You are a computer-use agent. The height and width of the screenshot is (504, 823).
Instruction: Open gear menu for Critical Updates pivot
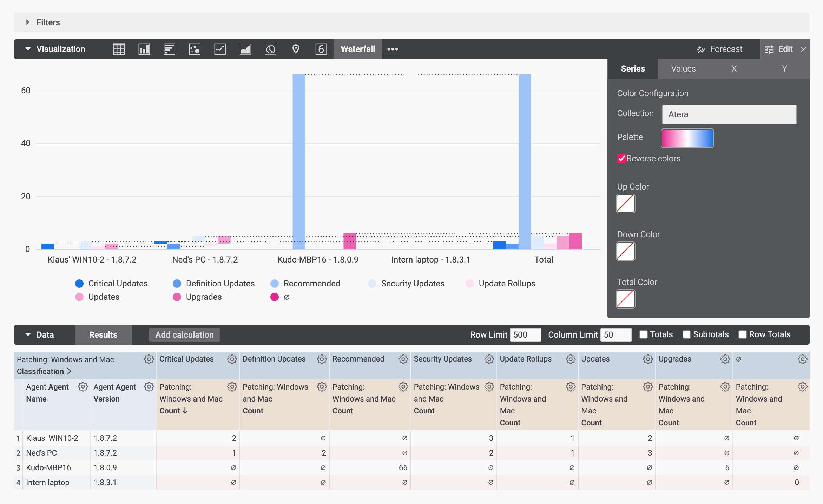point(232,359)
